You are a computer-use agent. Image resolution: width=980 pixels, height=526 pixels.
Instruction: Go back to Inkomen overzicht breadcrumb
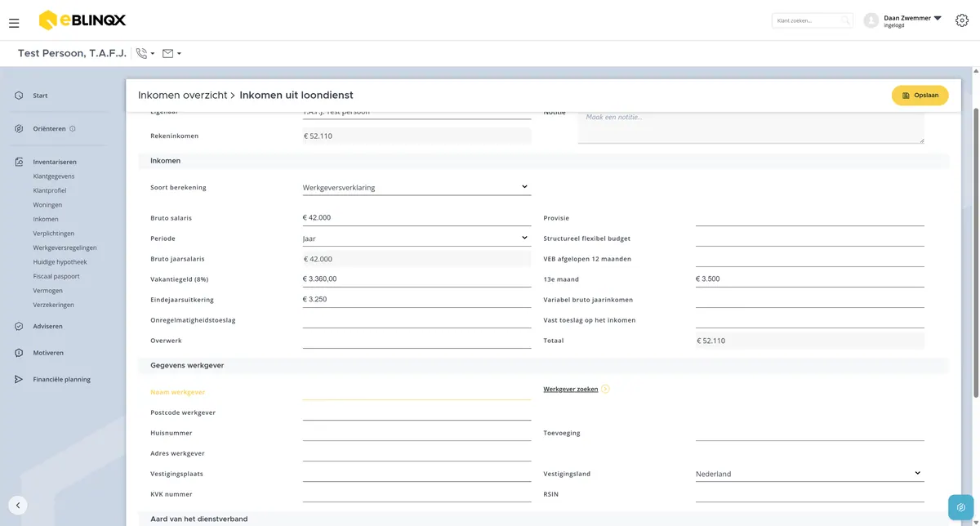[x=182, y=96]
